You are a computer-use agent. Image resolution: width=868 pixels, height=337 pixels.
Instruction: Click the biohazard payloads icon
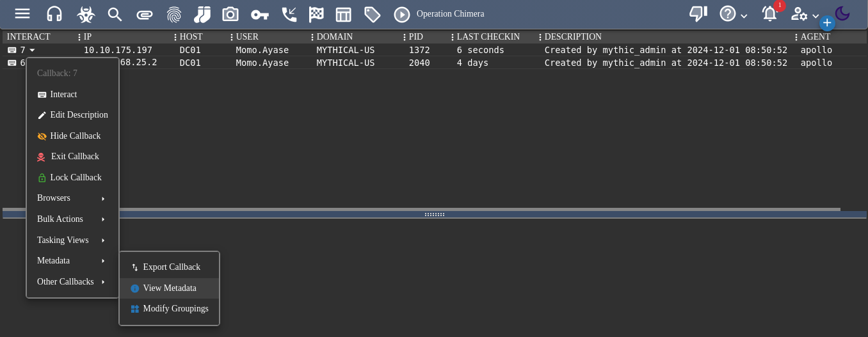85,14
